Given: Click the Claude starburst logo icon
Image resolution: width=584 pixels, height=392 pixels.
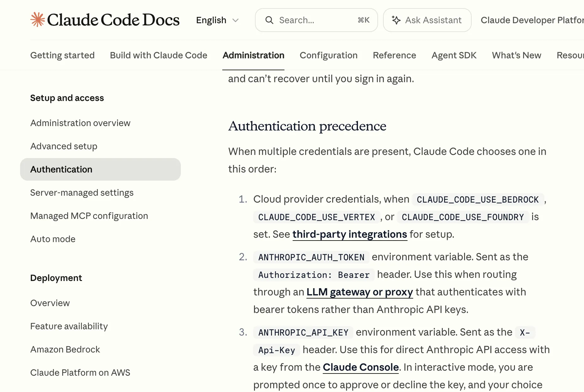Looking at the screenshot, I should tap(38, 20).
